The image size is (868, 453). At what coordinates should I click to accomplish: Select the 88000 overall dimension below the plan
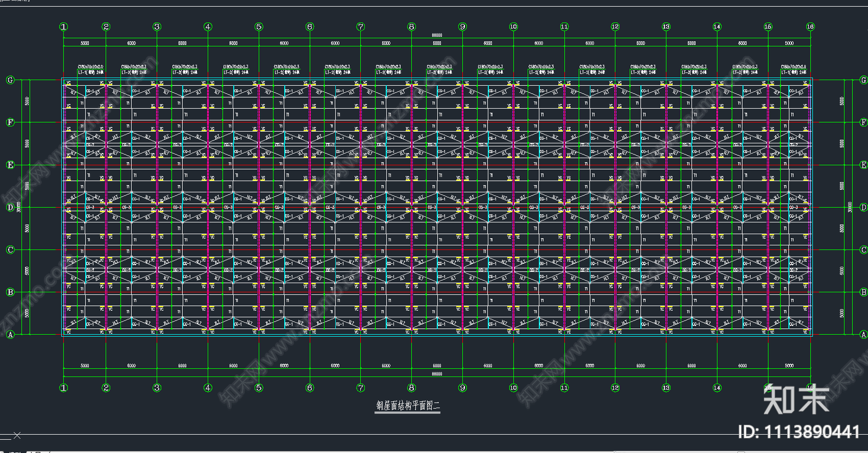(437, 374)
